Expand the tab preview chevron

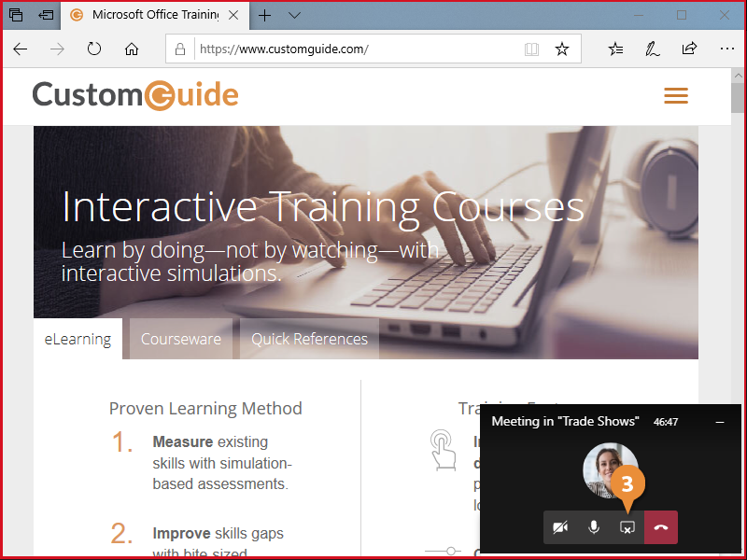click(x=295, y=16)
